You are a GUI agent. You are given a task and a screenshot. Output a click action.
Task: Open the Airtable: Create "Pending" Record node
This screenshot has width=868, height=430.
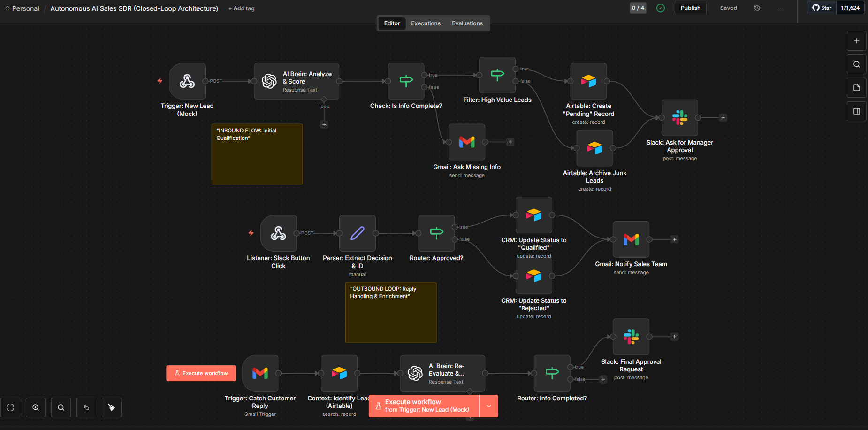[588, 81]
